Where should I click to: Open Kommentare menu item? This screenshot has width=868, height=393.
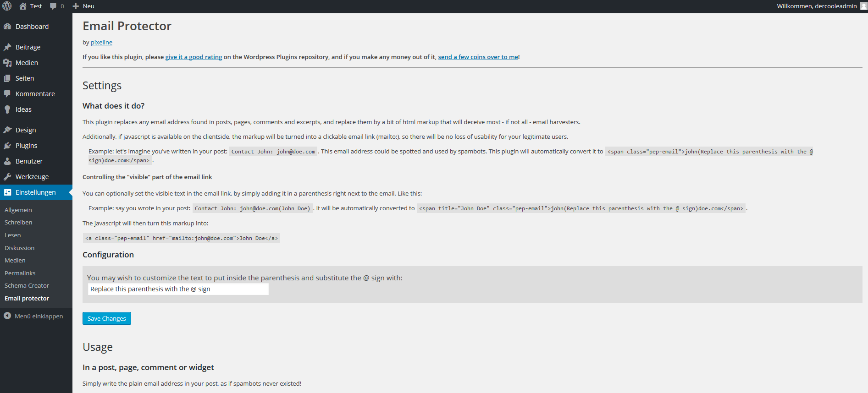coord(36,94)
